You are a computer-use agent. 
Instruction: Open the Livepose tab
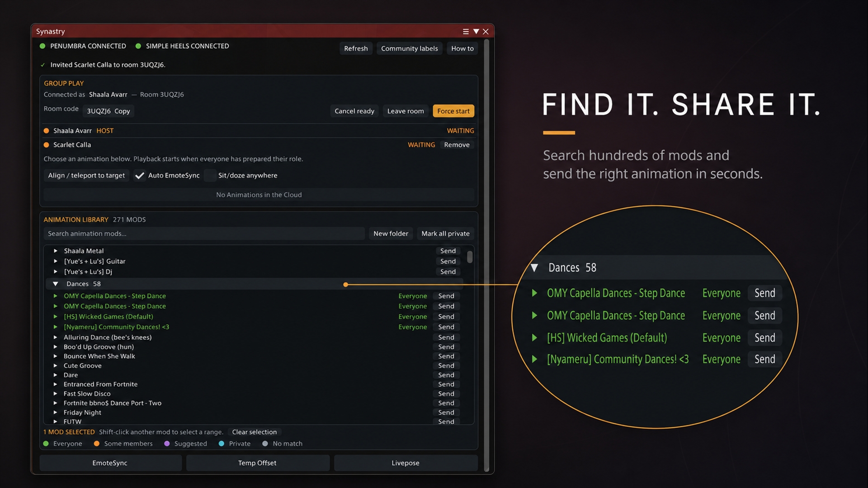click(x=406, y=463)
